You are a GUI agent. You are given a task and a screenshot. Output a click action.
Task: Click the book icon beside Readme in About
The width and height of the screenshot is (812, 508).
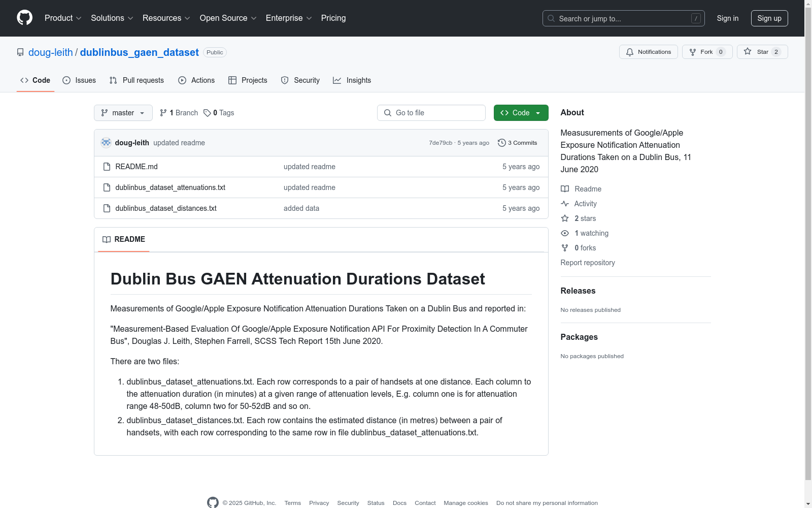565,189
